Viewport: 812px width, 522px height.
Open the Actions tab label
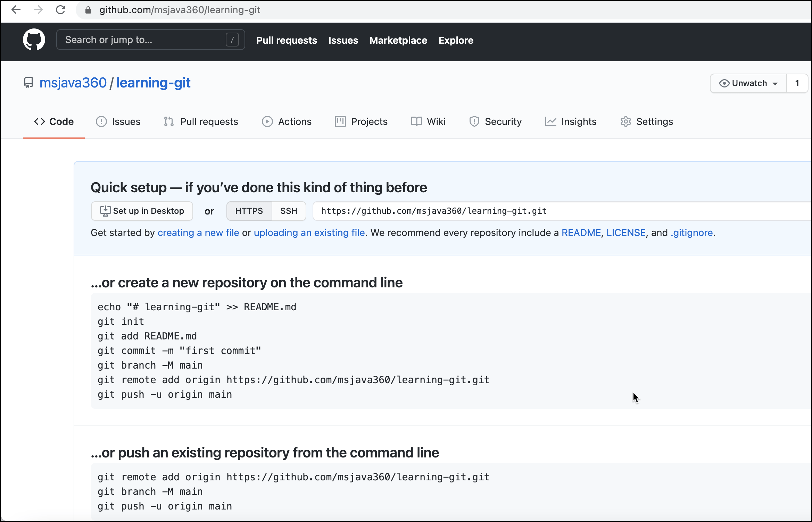click(295, 121)
